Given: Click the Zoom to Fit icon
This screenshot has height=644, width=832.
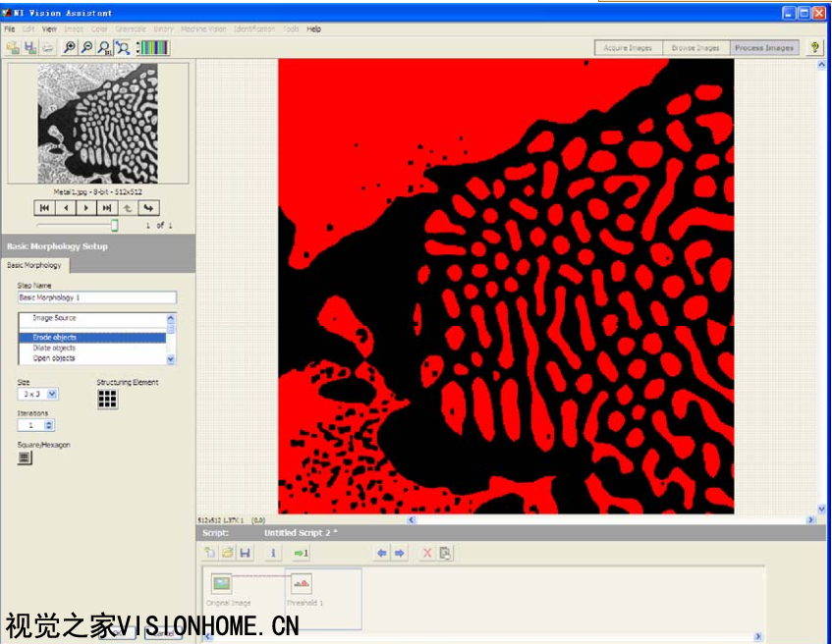Looking at the screenshot, I should pos(122,47).
